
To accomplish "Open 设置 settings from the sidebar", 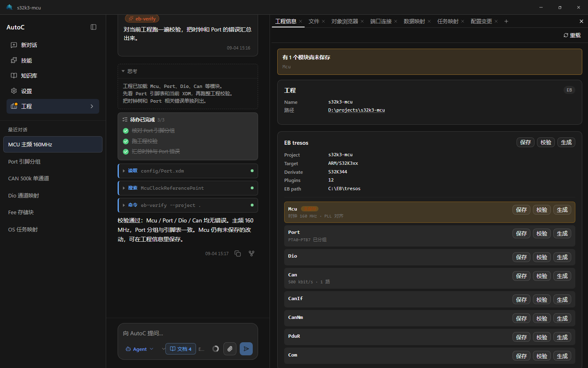I will click(x=53, y=91).
